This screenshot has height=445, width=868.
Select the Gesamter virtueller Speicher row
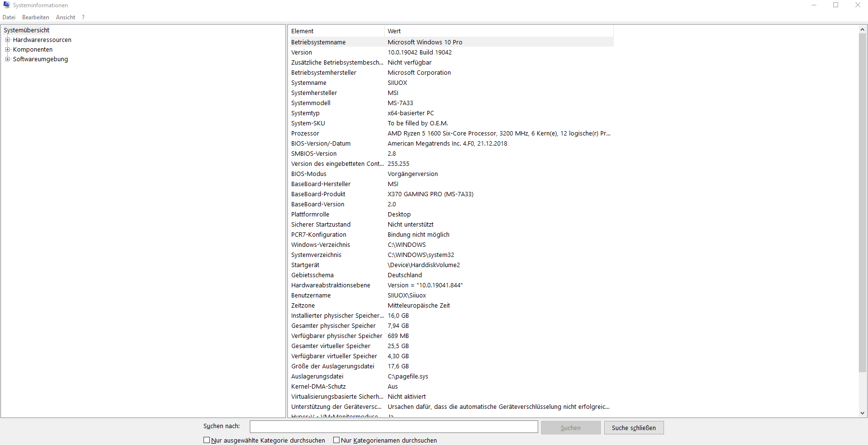(x=451, y=346)
